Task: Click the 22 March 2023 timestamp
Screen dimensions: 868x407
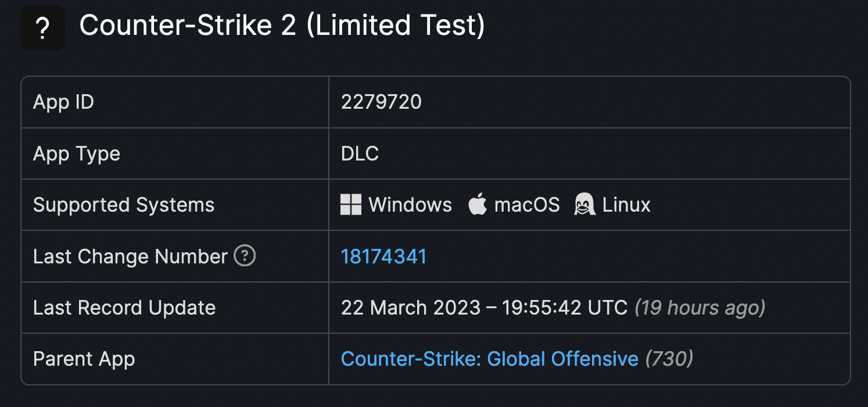Action: (484, 308)
